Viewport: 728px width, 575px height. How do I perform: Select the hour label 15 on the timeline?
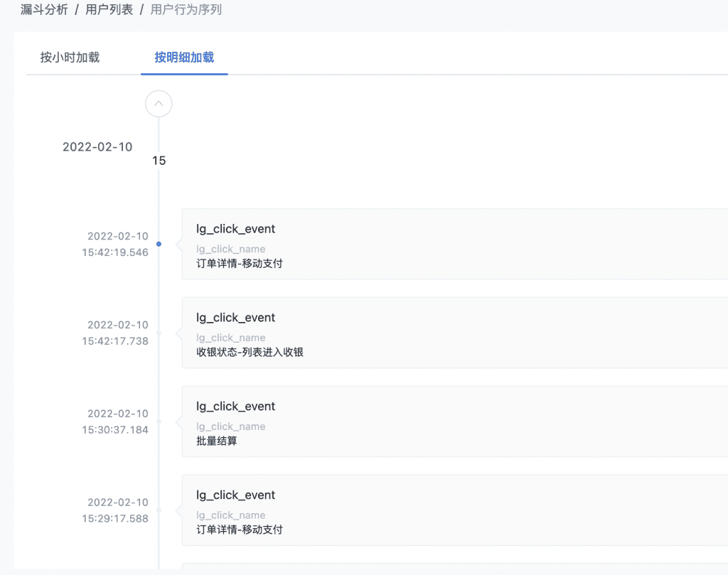tap(158, 161)
